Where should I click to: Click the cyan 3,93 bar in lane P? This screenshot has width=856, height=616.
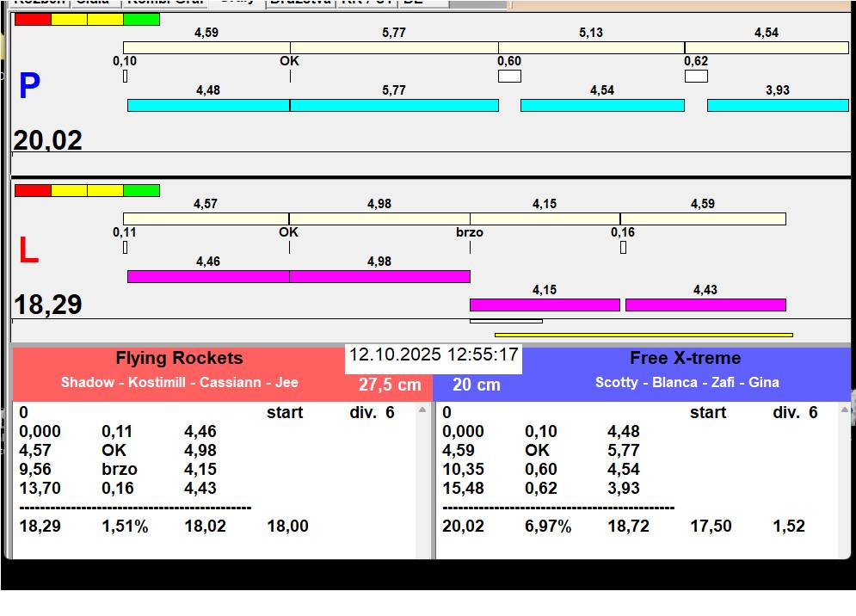[777, 105]
